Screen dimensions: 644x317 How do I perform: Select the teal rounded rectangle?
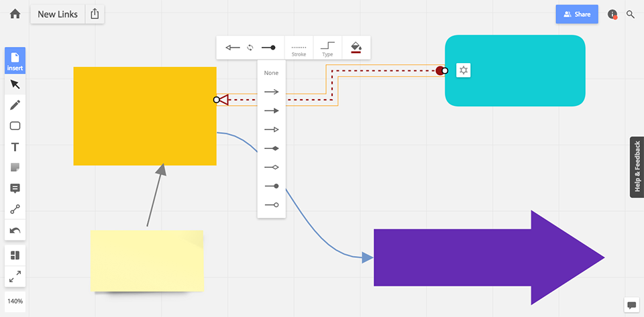(x=515, y=70)
